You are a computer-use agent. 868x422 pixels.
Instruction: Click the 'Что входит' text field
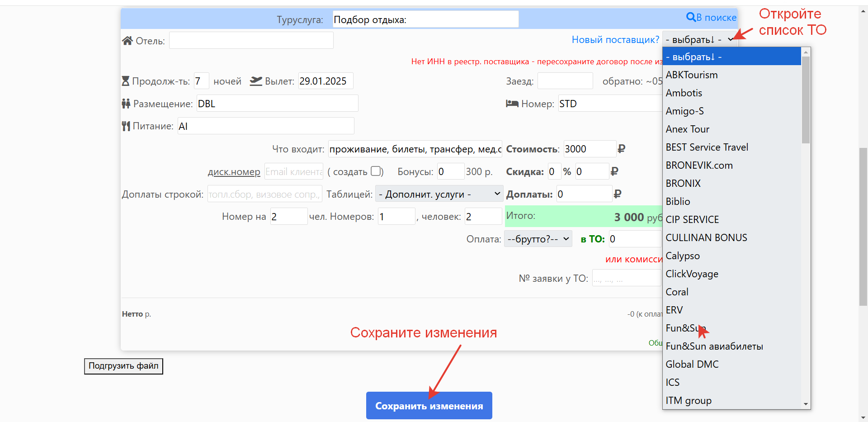[415, 149]
